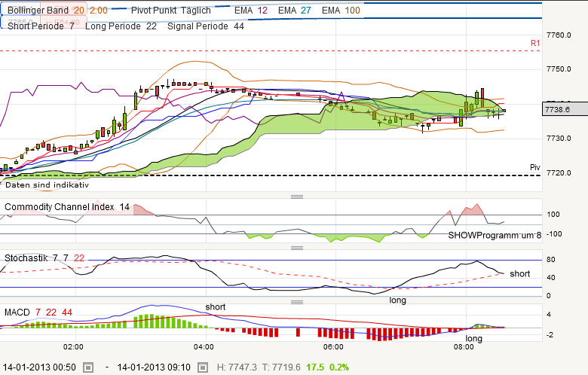
Task: Click the end date 14-01-2013 09:10
Action: pyautogui.click(x=154, y=367)
